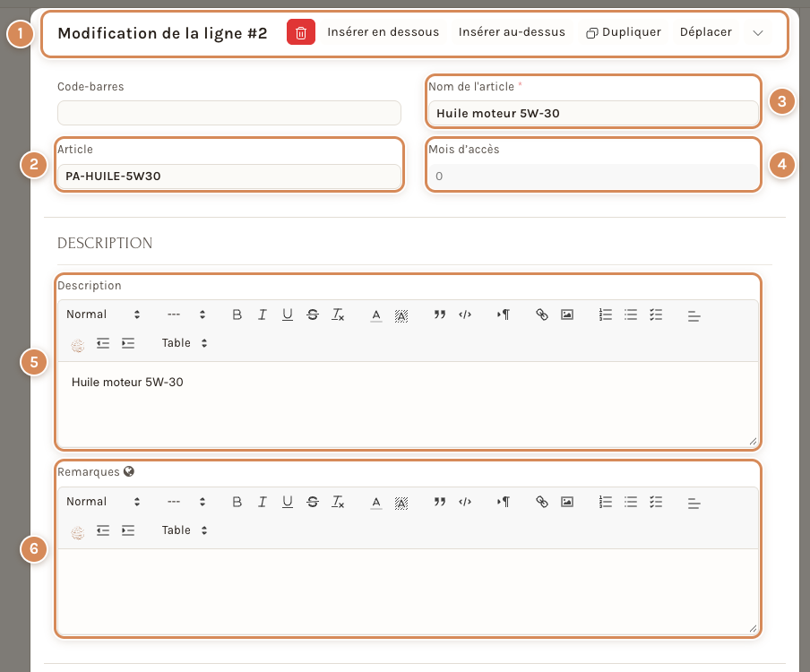Screen dimensions: 810x672
Task: Pick background color in the Description editor
Action: click(401, 314)
